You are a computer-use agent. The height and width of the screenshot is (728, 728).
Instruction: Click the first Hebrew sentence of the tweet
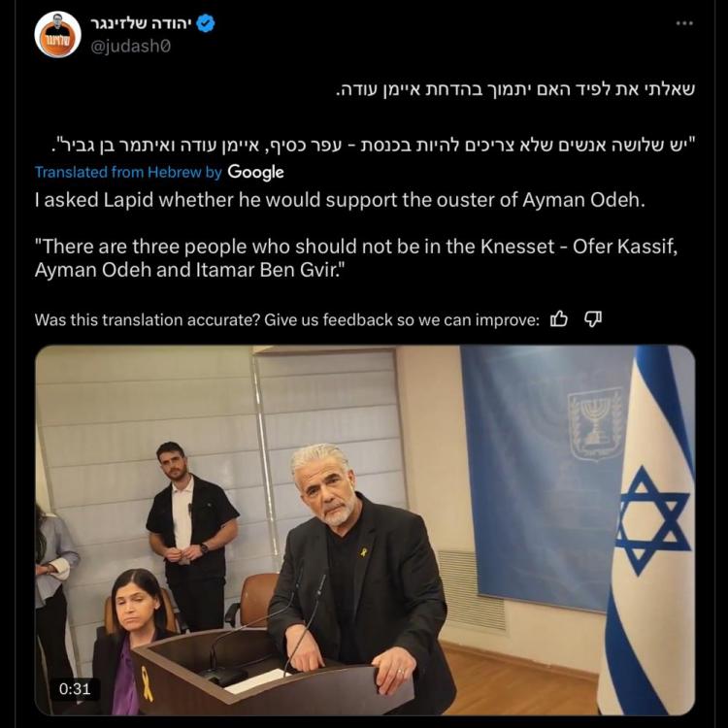[x=514, y=89]
